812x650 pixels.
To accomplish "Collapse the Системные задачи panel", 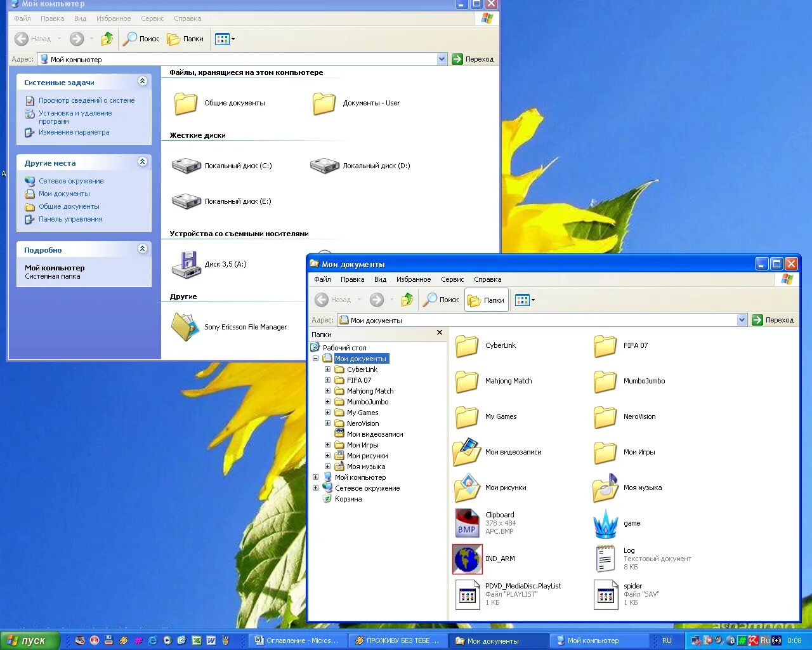I will pos(143,81).
